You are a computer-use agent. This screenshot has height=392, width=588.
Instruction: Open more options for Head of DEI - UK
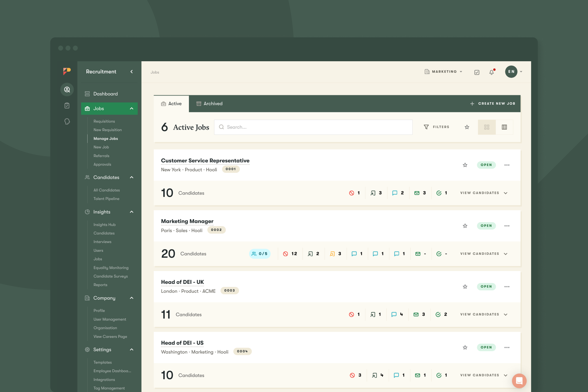(507, 287)
